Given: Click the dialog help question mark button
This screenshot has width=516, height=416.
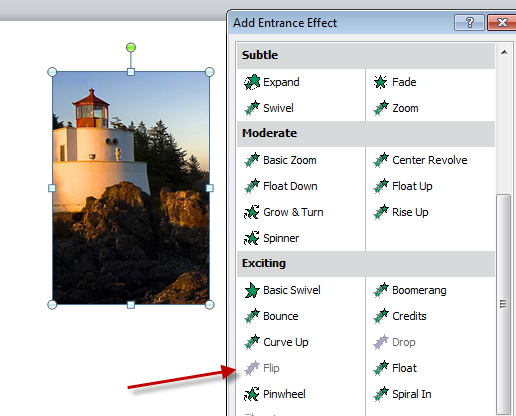Looking at the screenshot, I should point(469,23).
